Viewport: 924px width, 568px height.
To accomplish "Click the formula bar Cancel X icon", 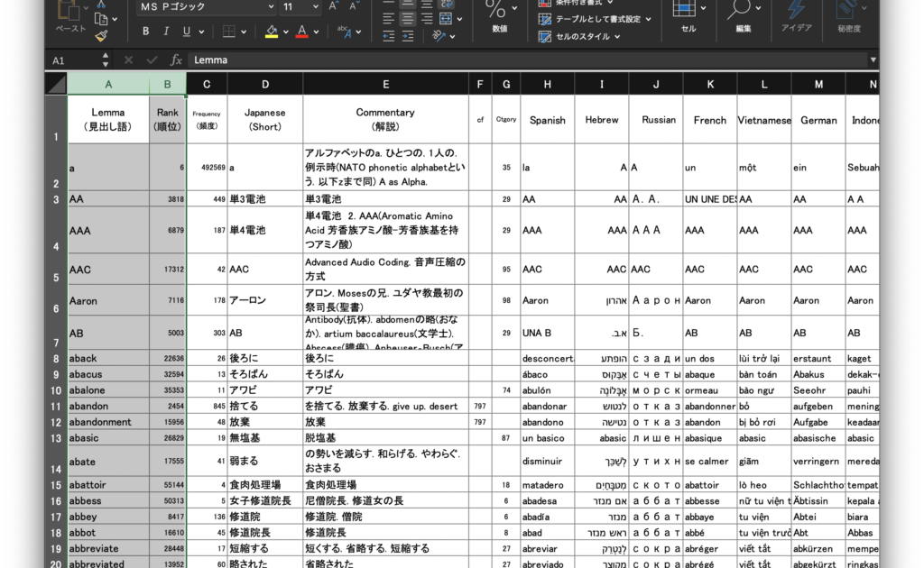I will (x=128, y=60).
